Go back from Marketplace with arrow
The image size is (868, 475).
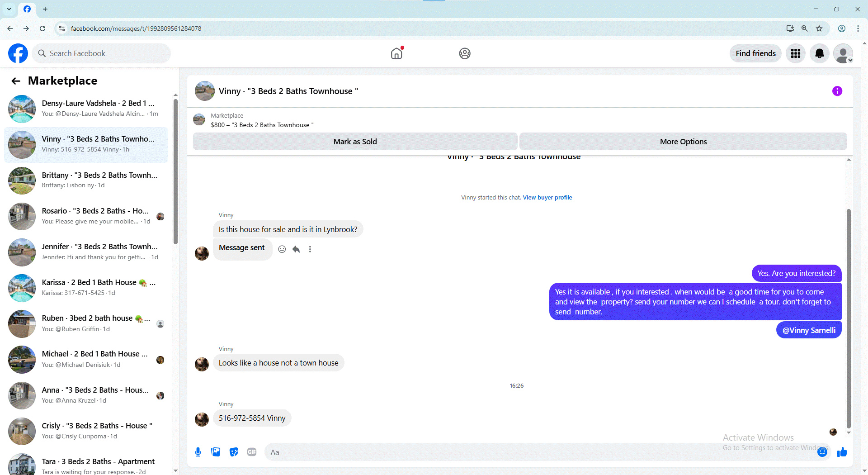pos(16,81)
